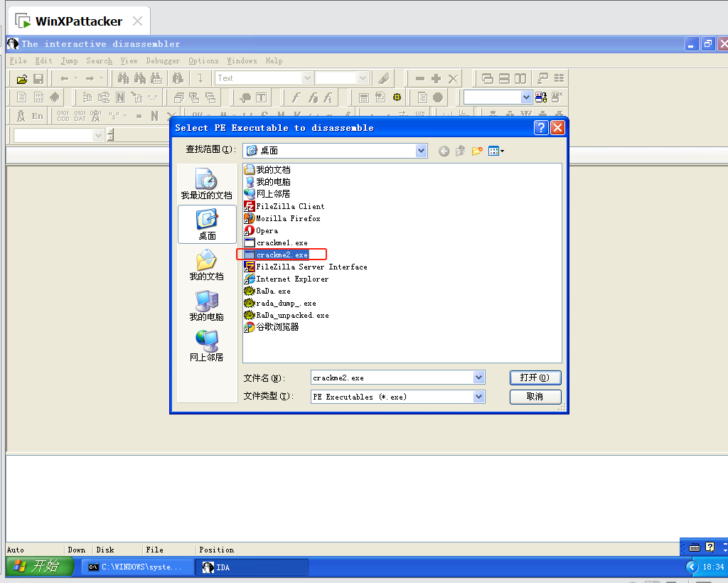
Task: Open the empty dropdown next to Text combo
Action: tap(363, 78)
